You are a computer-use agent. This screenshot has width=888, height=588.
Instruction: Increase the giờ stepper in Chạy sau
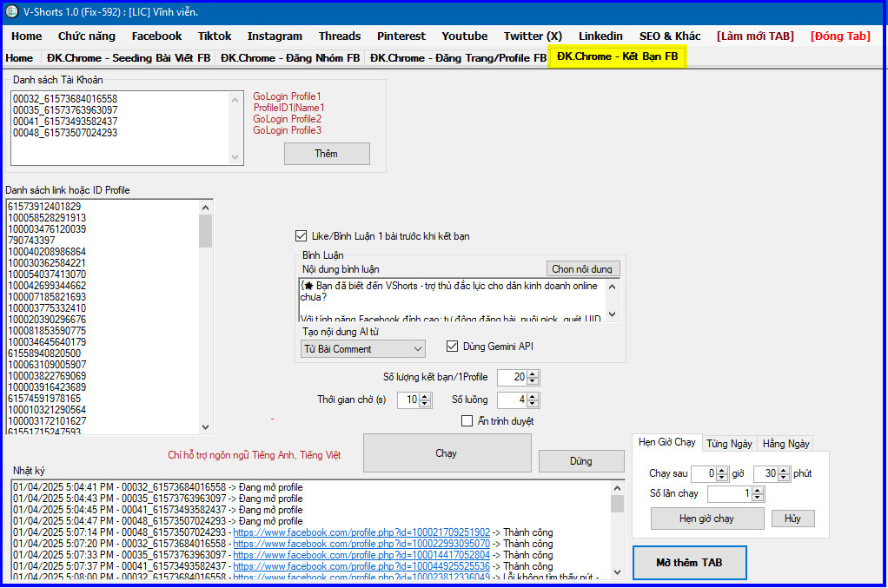(721, 470)
